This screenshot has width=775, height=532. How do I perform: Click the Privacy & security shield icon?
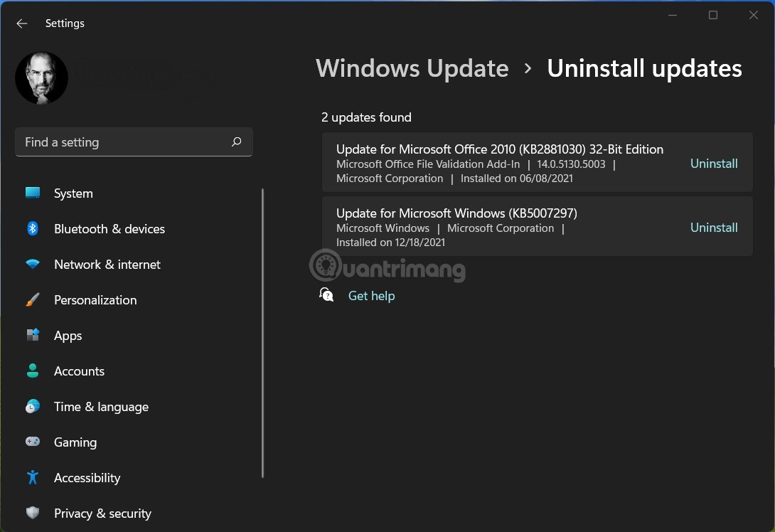click(33, 513)
